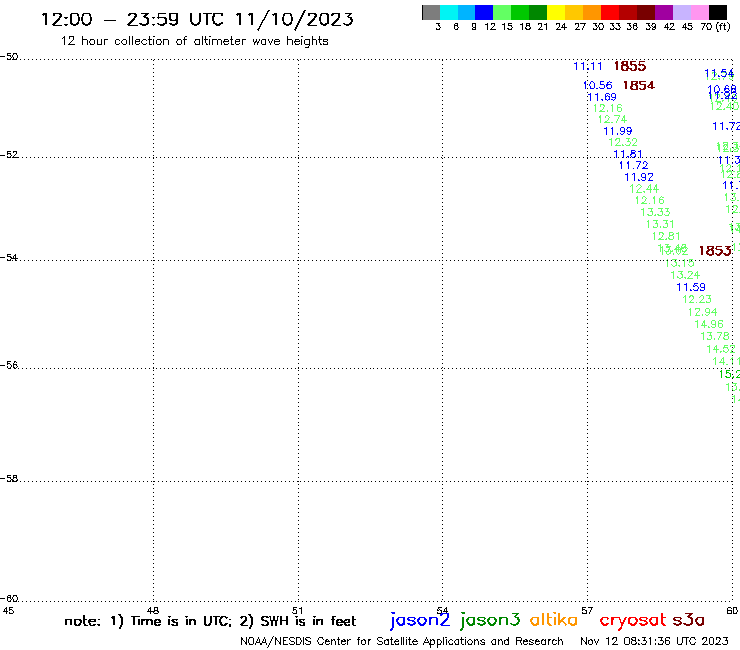Click the 12.81 wave height reading
The width and height of the screenshot is (740, 650).
(666, 236)
